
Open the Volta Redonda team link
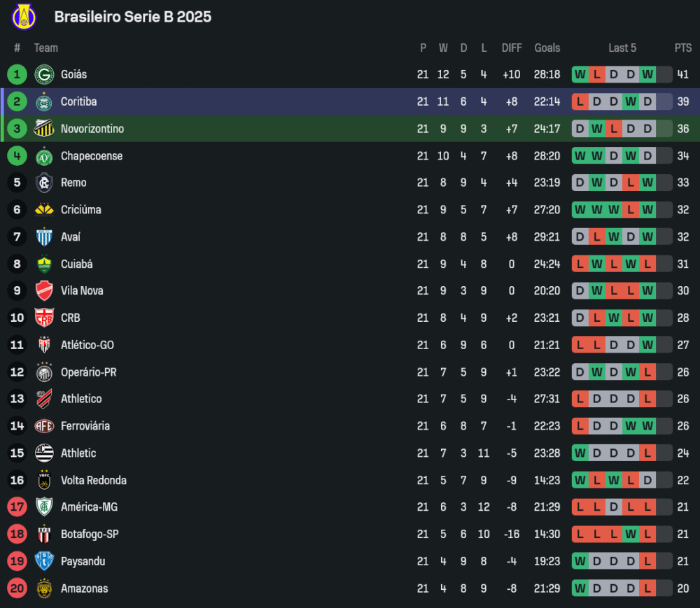(x=93, y=481)
